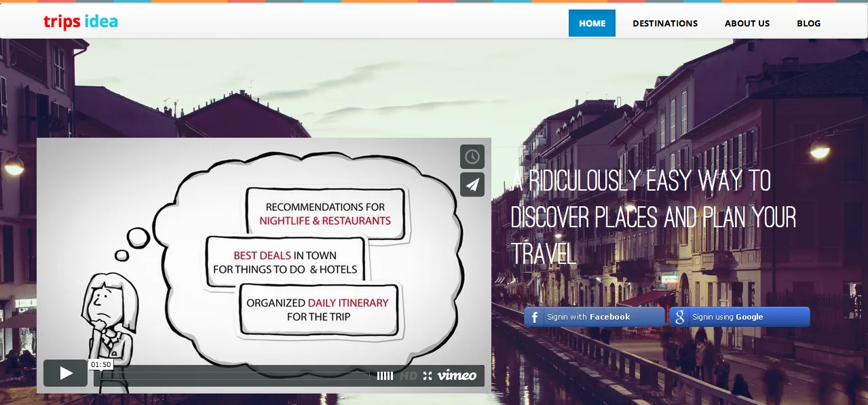The height and width of the screenshot is (405, 868).
Task: Click the 'A ridiculously easy way' headline
Action: 653,217
